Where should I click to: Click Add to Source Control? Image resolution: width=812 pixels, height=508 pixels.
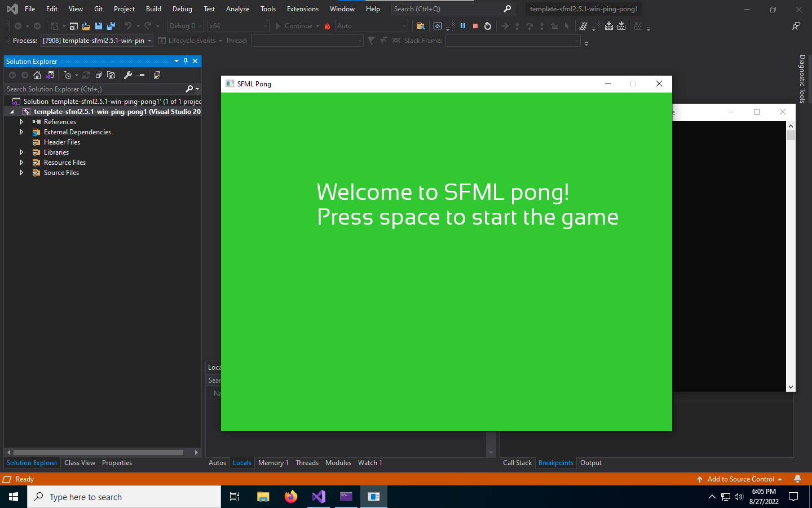pyautogui.click(x=740, y=479)
